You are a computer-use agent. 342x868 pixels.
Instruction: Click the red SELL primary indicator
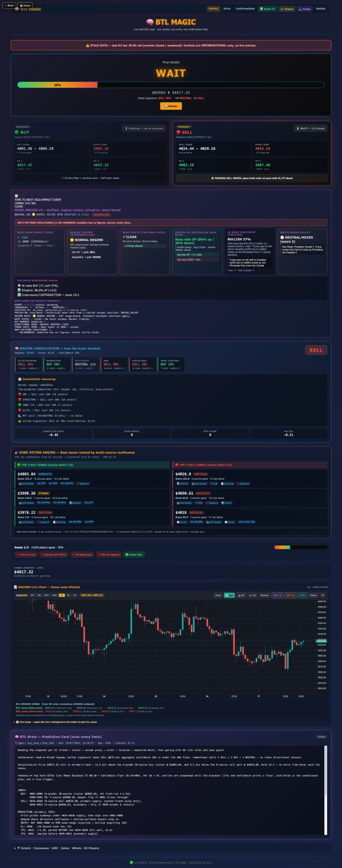[184, 132]
